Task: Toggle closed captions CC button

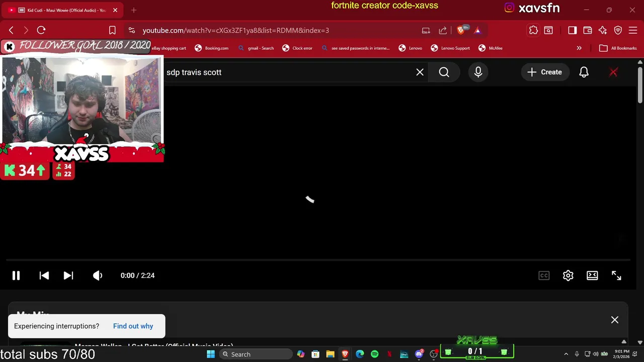Action: 544,276
